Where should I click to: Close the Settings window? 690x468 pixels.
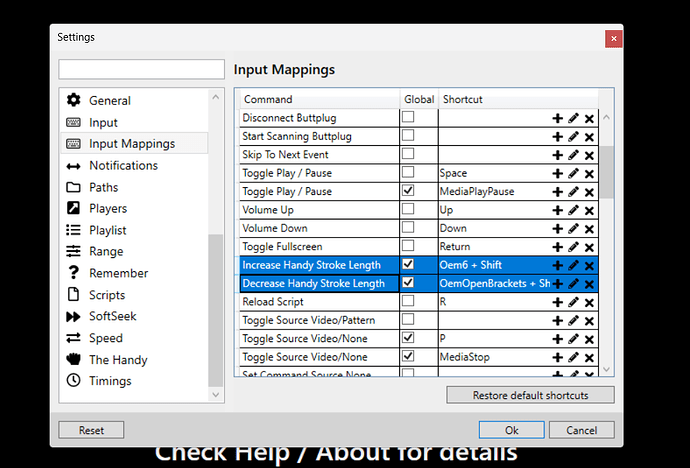[x=613, y=39]
